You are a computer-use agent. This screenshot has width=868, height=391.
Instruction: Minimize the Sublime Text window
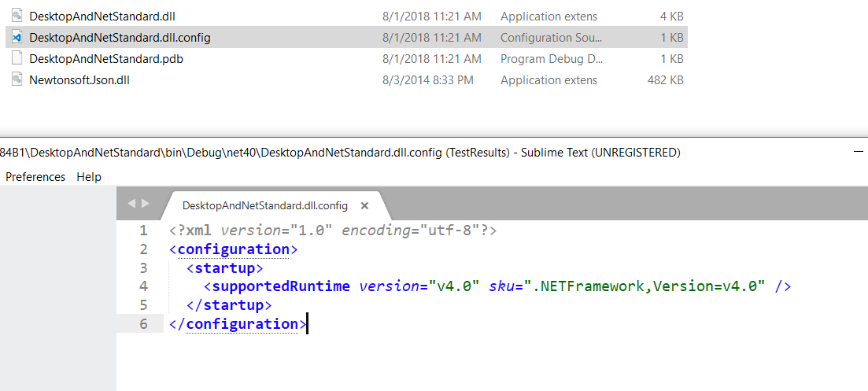tap(859, 152)
